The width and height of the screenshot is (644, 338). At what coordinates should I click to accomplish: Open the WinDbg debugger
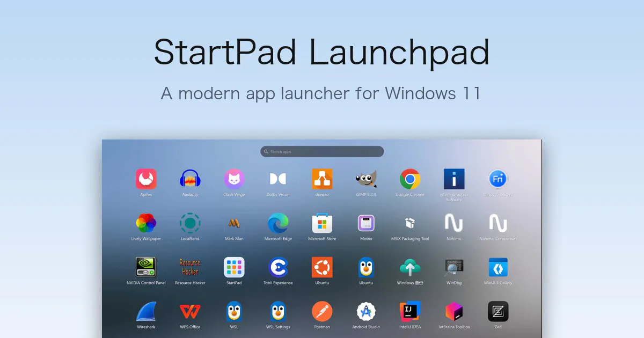point(454,267)
